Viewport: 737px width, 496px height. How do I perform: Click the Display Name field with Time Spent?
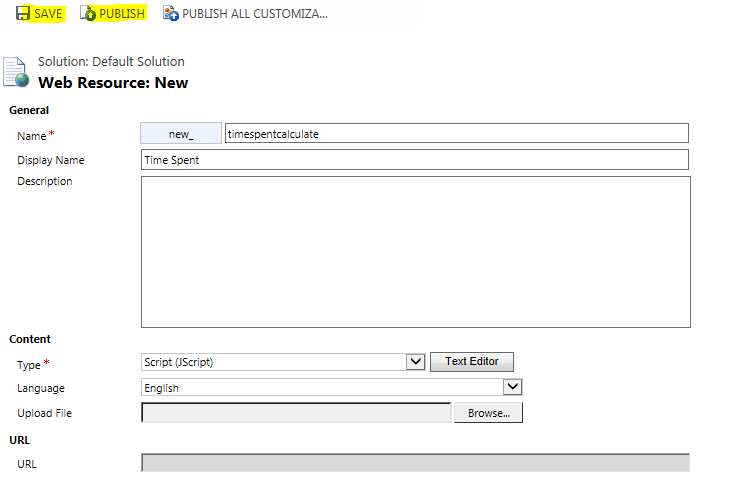415,160
